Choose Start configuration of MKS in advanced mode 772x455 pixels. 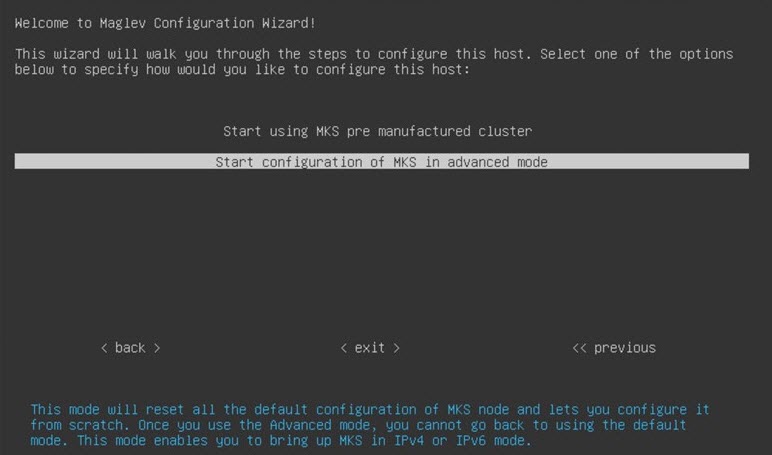(382, 162)
